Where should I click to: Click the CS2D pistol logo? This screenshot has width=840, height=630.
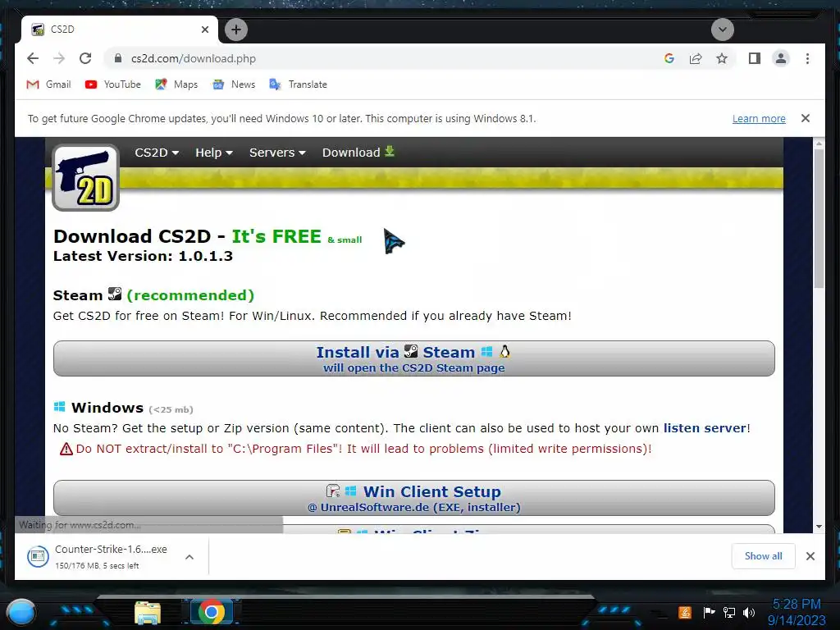(85, 177)
